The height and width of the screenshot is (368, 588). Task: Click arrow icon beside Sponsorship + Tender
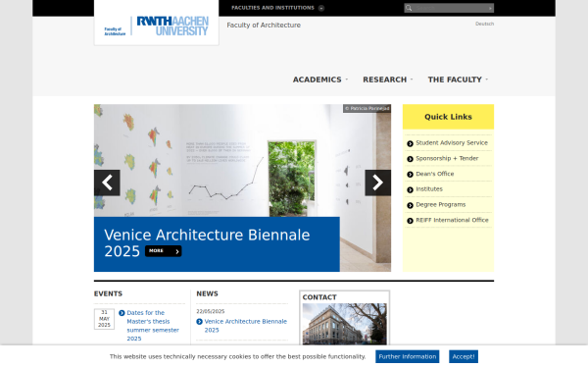click(x=410, y=159)
